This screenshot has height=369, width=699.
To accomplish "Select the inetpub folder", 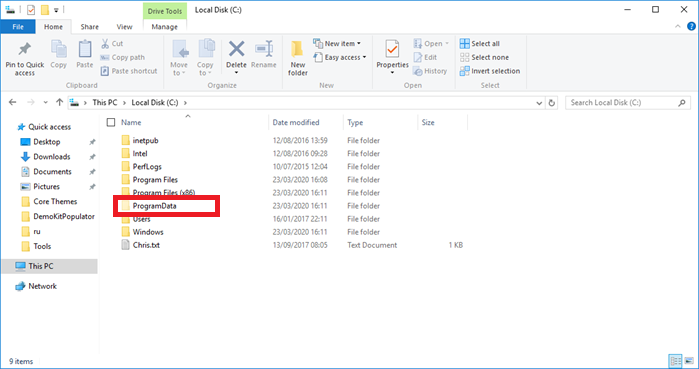I will pyautogui.click(x=145, y=140).
